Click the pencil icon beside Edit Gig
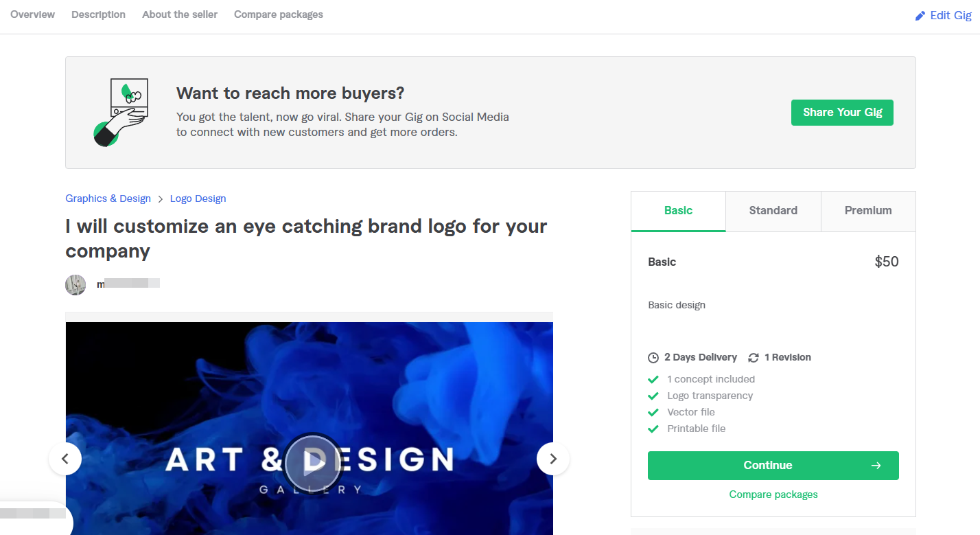This screenshot has width=980, height=535. click(920, 15)
